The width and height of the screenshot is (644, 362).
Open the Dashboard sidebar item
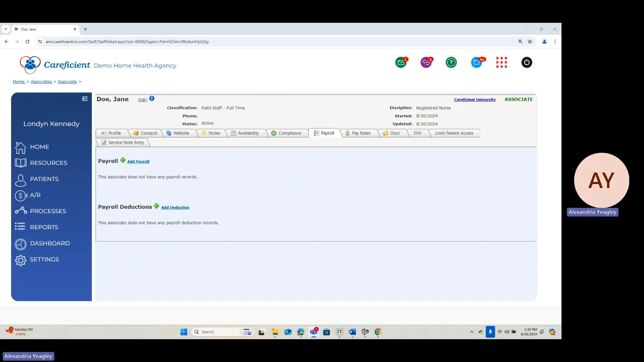(x=50, y=243)
